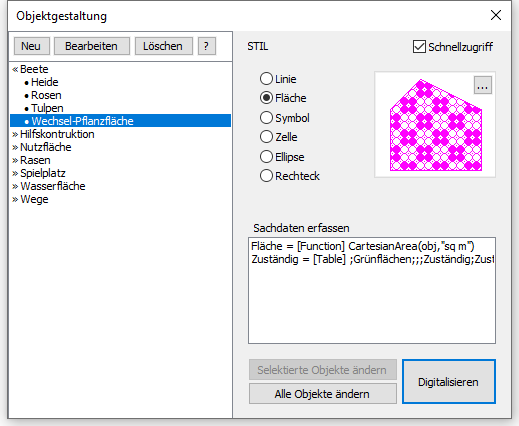This screenshot has width=519, height=426.
Task: Choose the Ellipse radio option
Action: click(266, 157)
